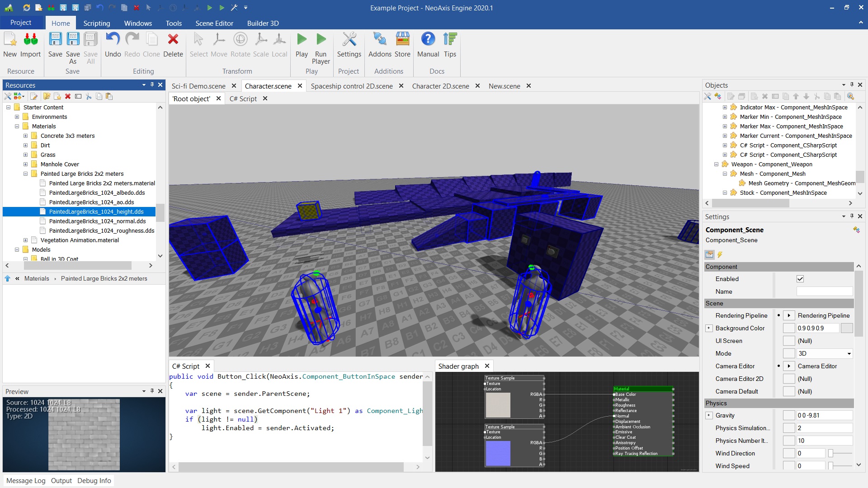Open the Message Log panel

pos(26,480)
